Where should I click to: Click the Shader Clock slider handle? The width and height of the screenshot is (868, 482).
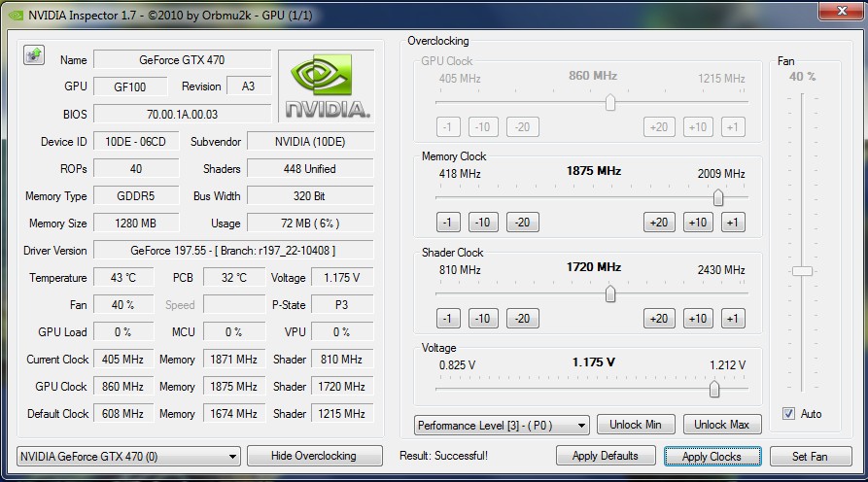point(610,293)
